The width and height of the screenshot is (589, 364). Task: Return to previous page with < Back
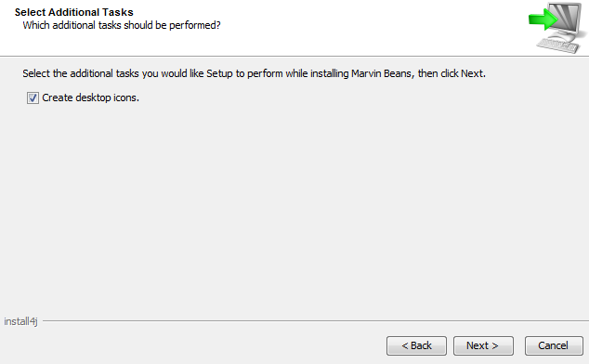pyautogui.click(x=416, y=345)
